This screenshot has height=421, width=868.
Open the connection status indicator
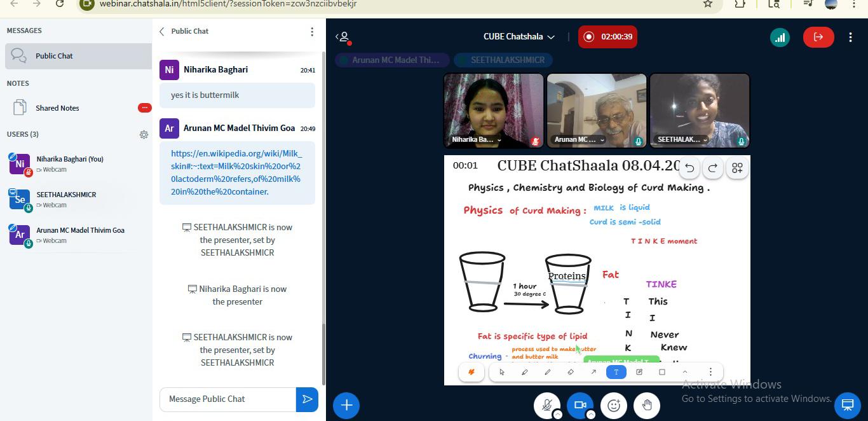780,37
